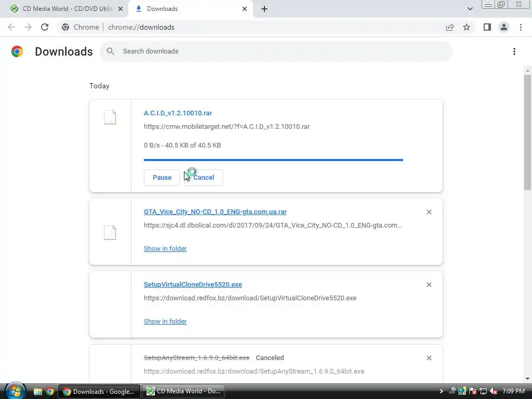The image size is (532, 399).
Task: Click the red-X security shield tray icon
Action: coord(473,392)
